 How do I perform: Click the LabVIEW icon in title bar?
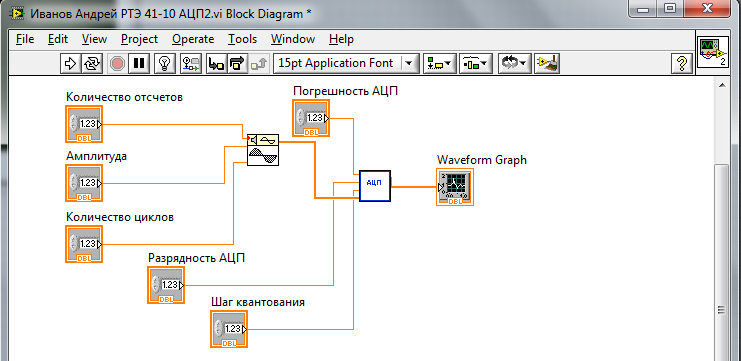[18, 13]
